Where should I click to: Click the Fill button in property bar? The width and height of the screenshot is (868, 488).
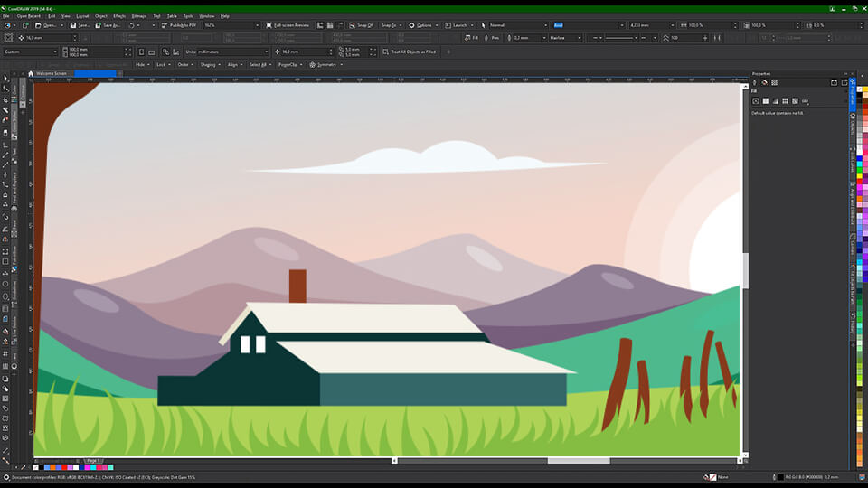tap(472, 38)
